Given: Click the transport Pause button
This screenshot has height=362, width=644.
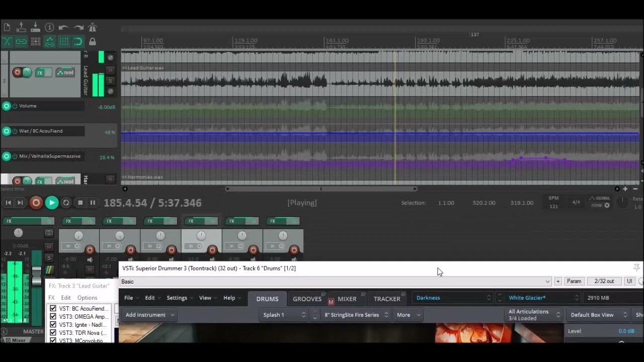Looking at the screenshot, I should click(x=93, y=203).
